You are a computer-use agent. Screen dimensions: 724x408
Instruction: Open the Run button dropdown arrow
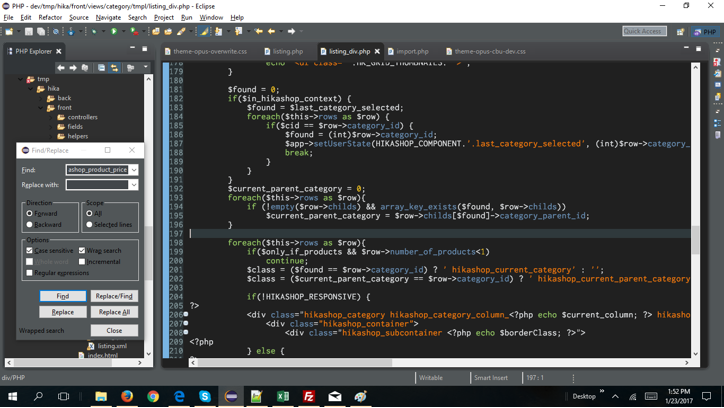point(123,31)
